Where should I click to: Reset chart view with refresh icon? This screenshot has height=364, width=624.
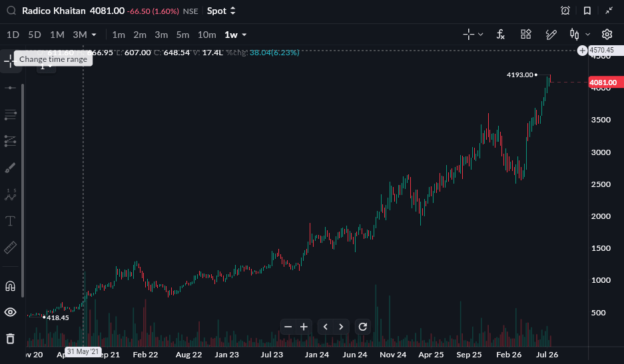click(x=362, y=327)
